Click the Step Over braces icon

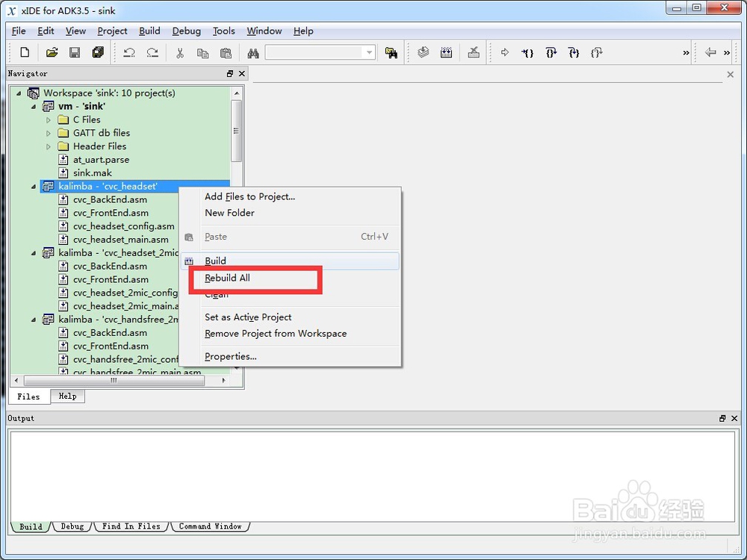tap(551, 52)
